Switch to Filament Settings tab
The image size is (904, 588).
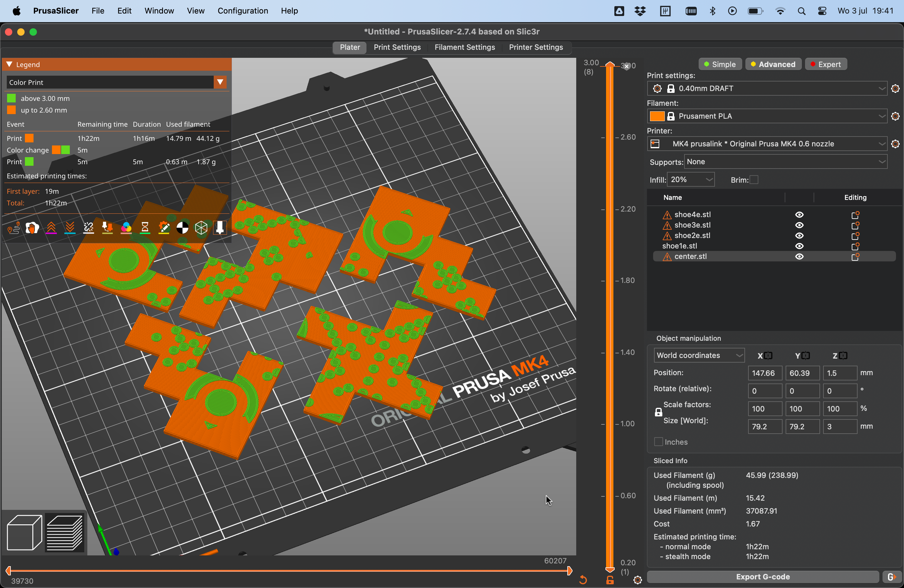pyautogui.click(x=465, y=47)
